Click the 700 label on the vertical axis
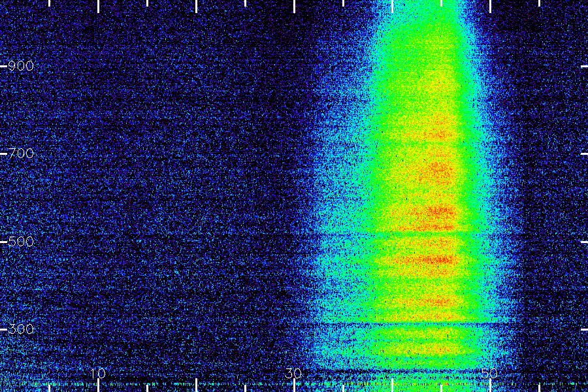 21,154
